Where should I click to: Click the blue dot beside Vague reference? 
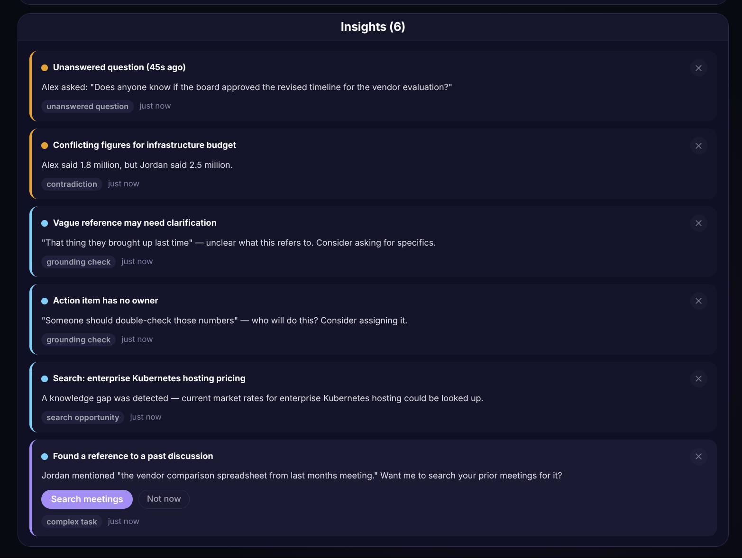[45, 223]
